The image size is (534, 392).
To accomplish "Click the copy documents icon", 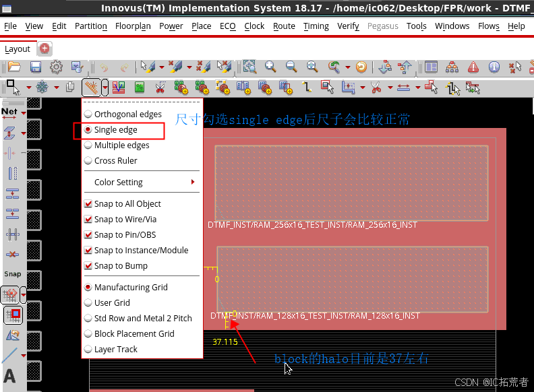I will coord(70,87).
